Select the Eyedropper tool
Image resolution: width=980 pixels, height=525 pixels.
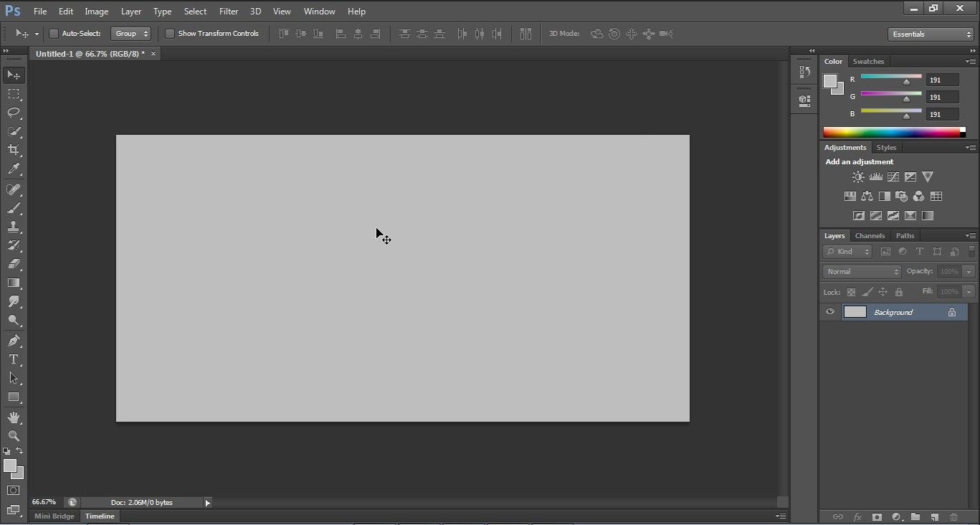[x=14, y=169]
